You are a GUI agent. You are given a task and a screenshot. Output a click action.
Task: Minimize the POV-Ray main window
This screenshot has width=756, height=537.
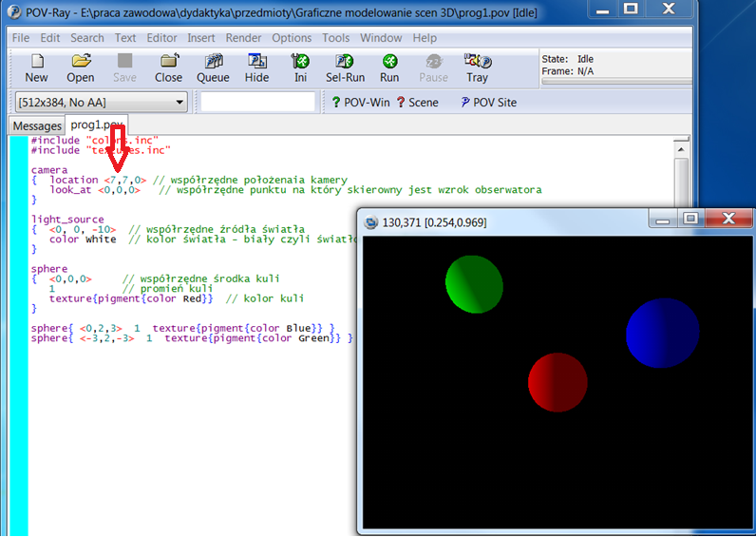tap(603, 10)
